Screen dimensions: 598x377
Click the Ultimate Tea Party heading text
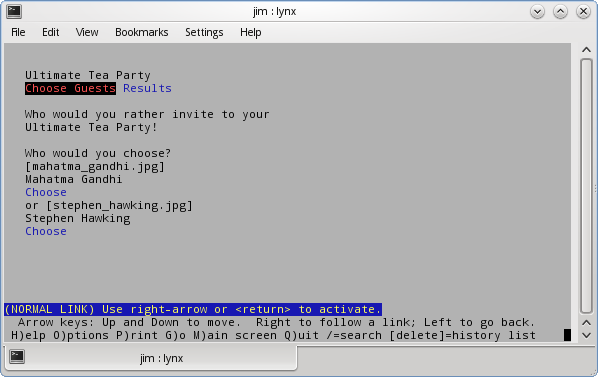[x=88, y=75]
